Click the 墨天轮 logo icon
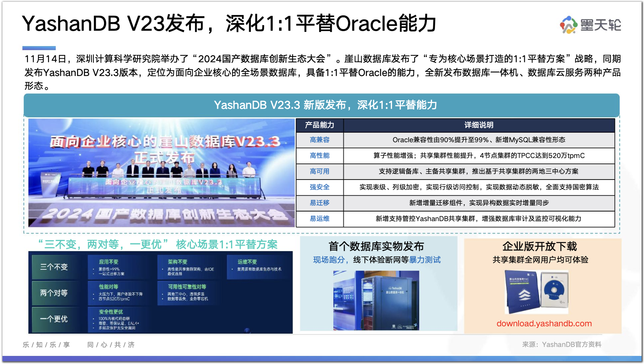The width and height of the screenshot is (644, 364). (568, 25)
